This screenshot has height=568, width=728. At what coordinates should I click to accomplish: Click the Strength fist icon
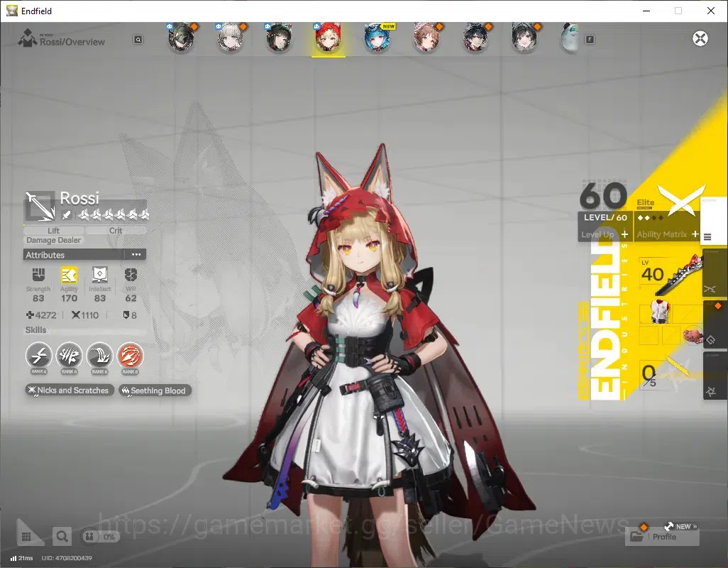(x=38, y=275)
